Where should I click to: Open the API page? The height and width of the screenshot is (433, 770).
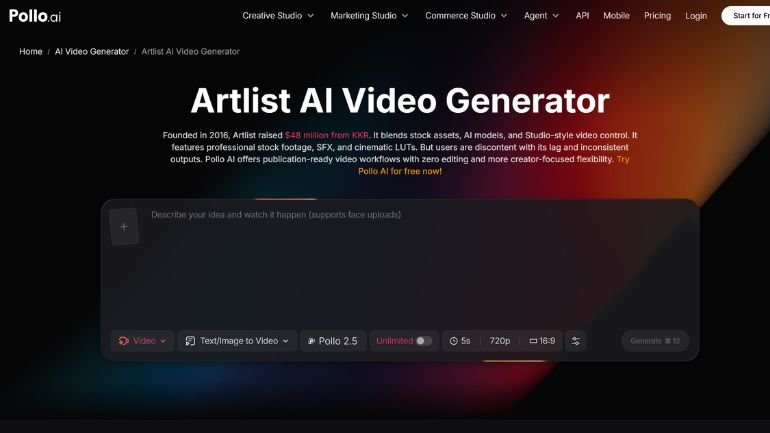(582, 16)
